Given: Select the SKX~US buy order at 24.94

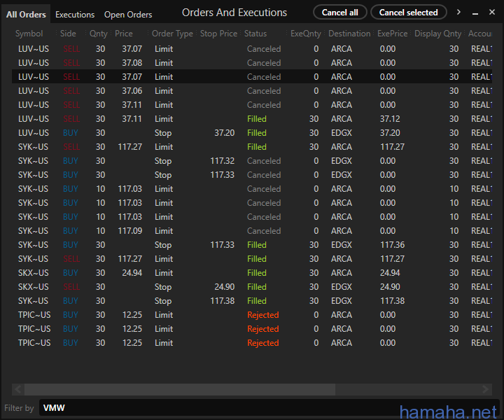Looking at the screenshot, I should (252, 273).
